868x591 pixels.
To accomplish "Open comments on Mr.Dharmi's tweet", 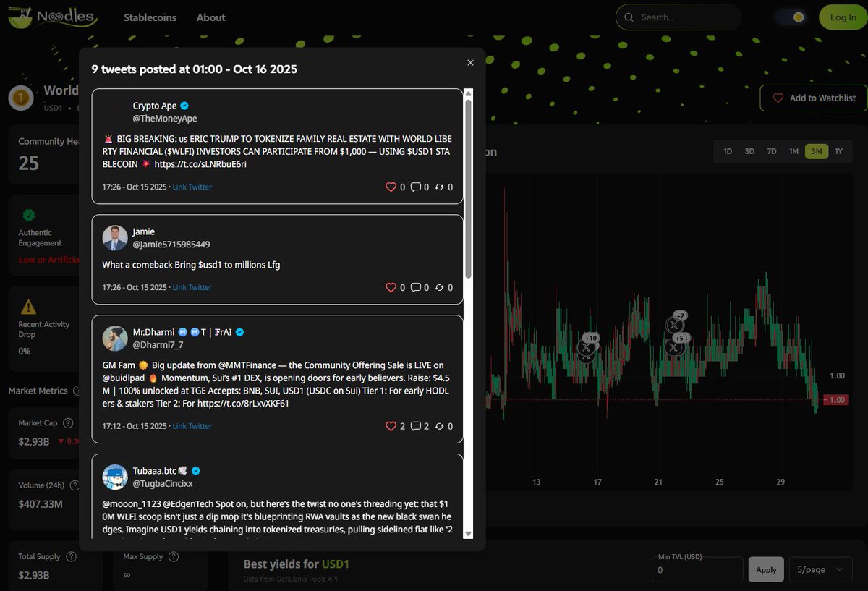I will (416, 427).
